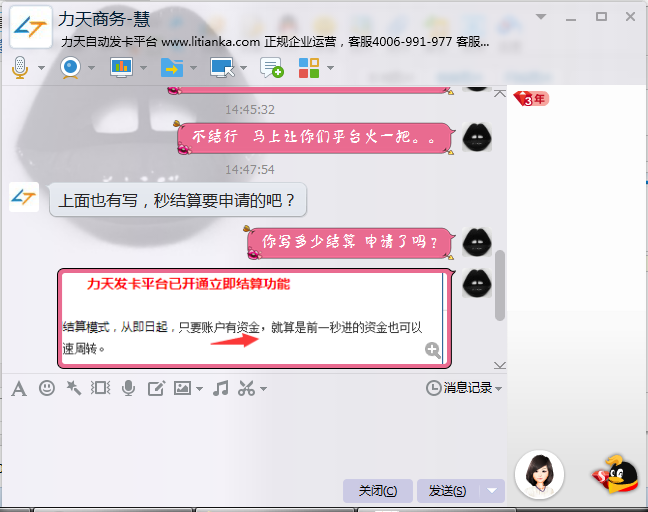648x512 pixels.
Task: Open the font settings A icon
Action: tap(19, 388)
